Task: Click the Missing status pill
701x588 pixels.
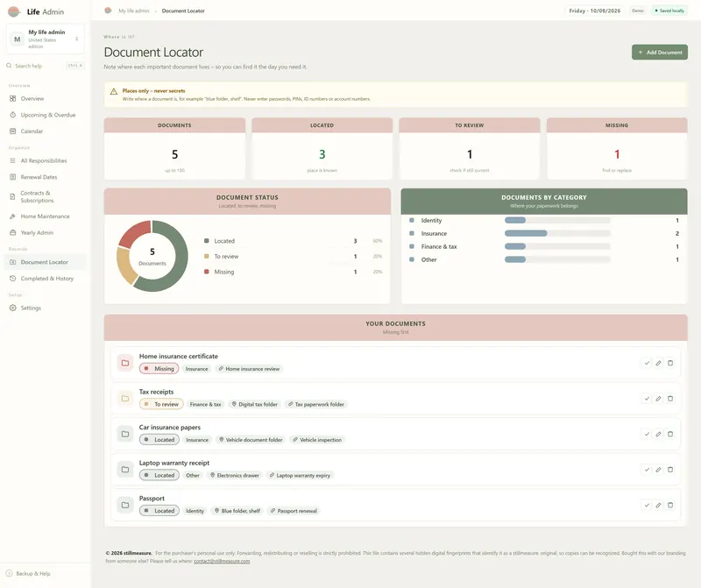Action: pyautogui.click(x=159, y=368)
